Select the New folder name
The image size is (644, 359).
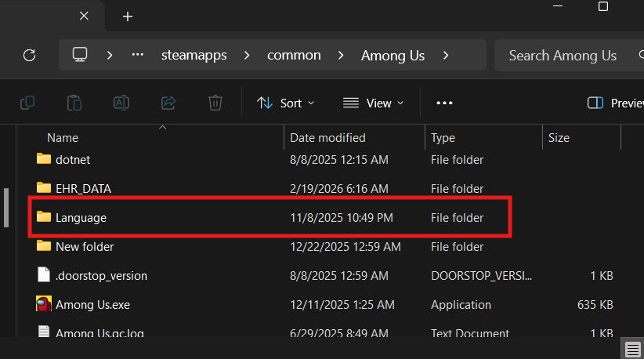coord(85,247)
